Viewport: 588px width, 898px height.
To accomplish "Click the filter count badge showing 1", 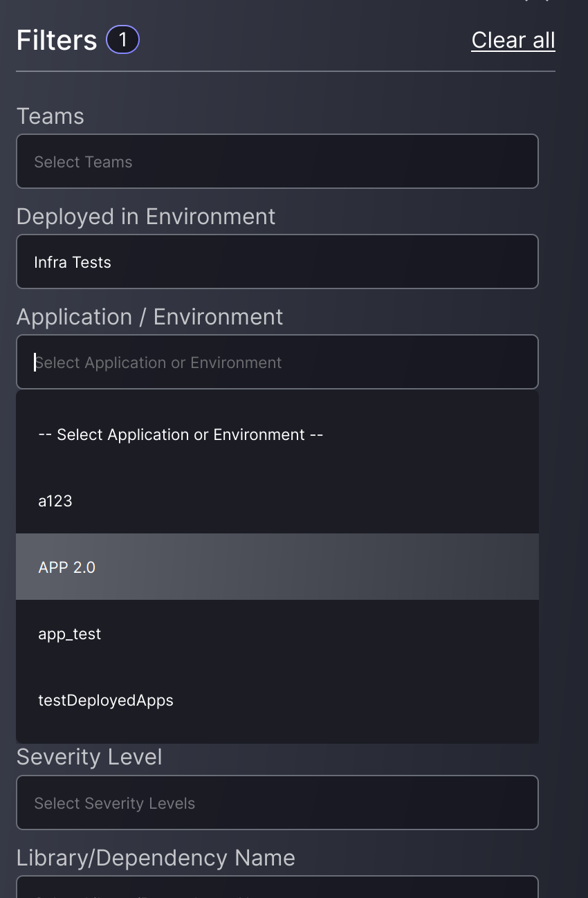I will tap(122, 39).
